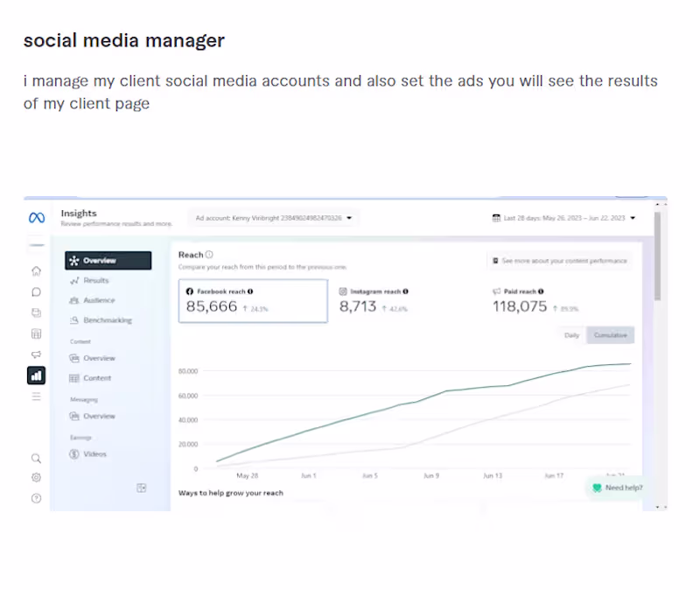Click See more about your content performance

[558, 260]
